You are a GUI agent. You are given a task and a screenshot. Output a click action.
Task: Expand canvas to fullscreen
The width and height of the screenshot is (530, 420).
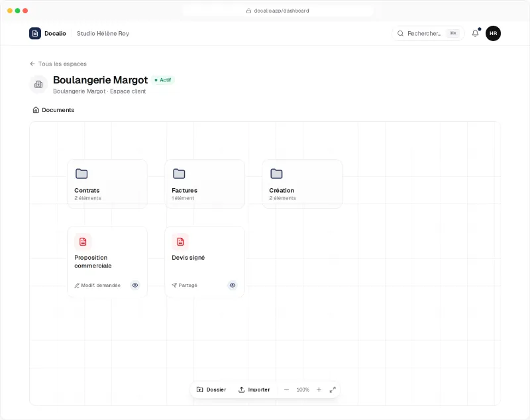pyautogui.click(x=333, y=390)
